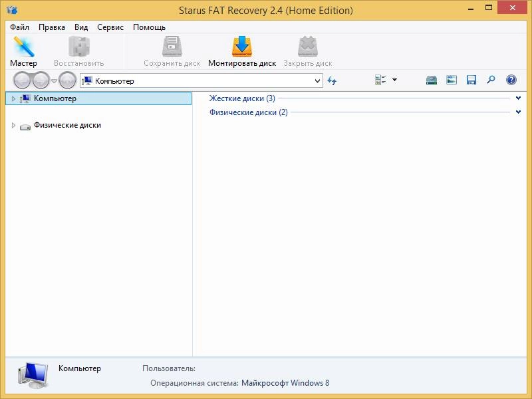Collapse Физические диски group with chevron
The image size is (532, 399).
pyautogui.click(x=518, y=112)
